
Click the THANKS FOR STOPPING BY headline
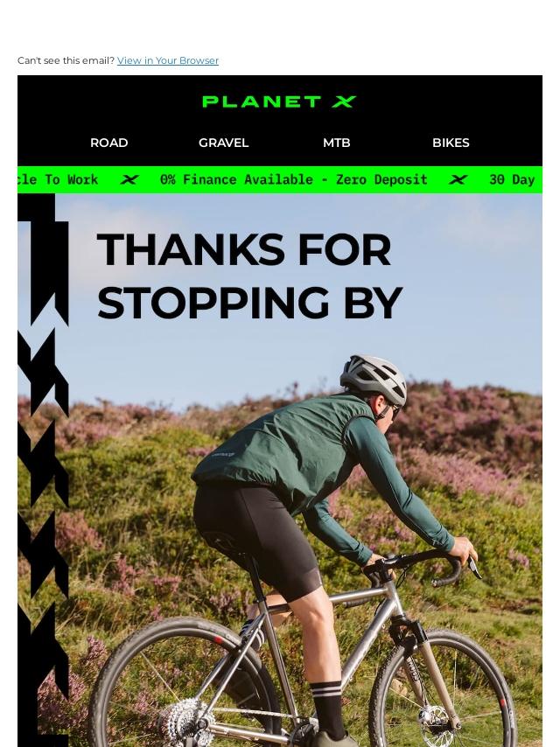(x=249, y=276)
